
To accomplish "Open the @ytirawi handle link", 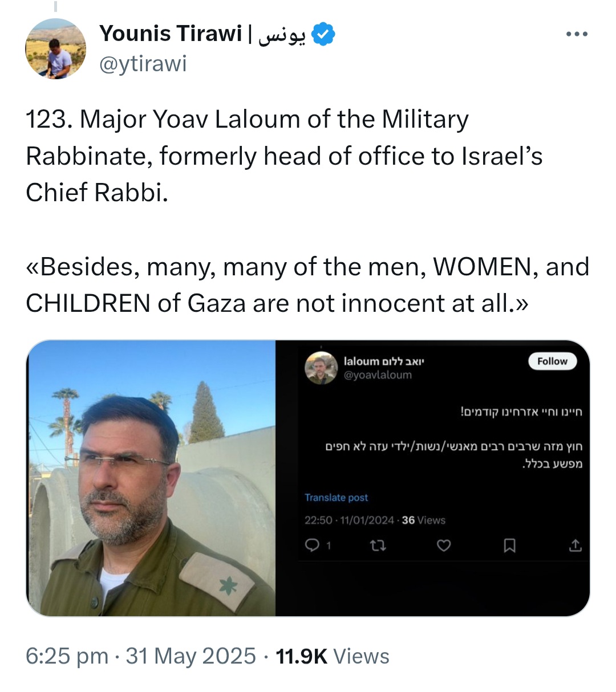I will (x=143, y=64).
